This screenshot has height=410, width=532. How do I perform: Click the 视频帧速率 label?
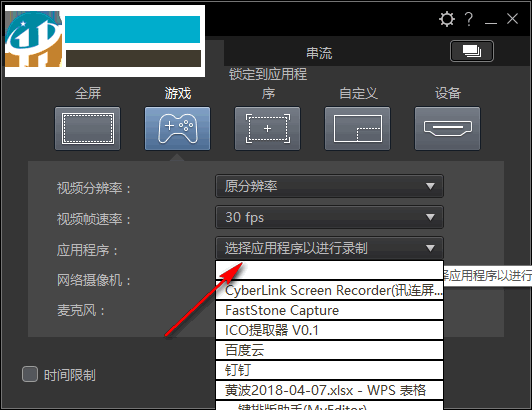click(94, 219)
